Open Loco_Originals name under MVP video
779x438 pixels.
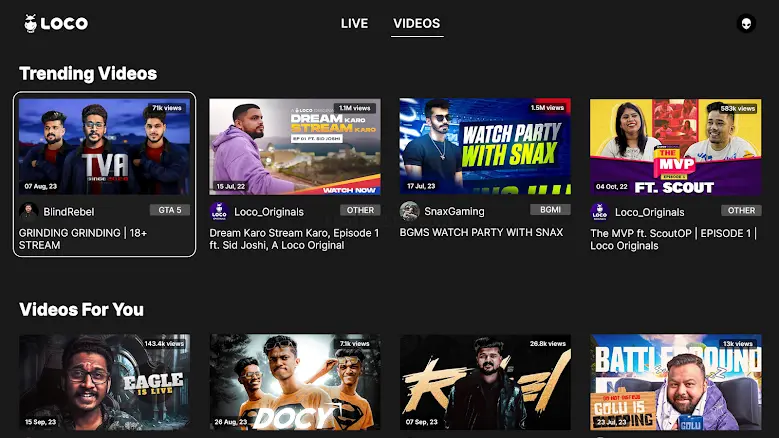tap(650, 213)
